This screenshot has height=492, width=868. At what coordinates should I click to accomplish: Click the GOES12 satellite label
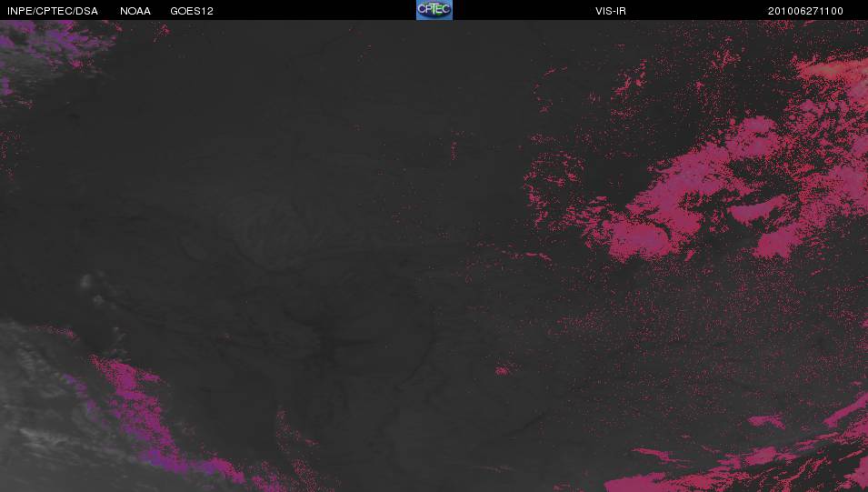click(192, 11)
